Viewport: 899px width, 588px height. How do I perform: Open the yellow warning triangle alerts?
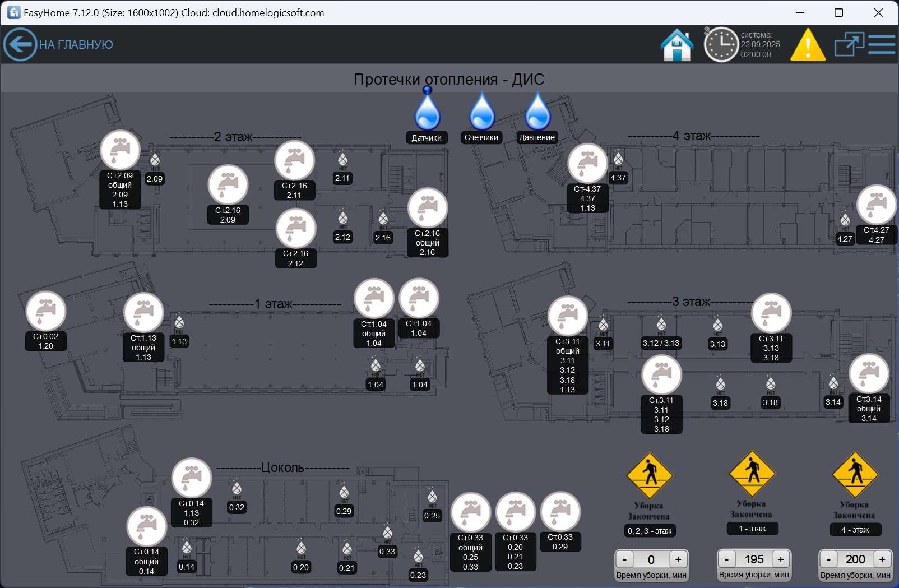808,45
